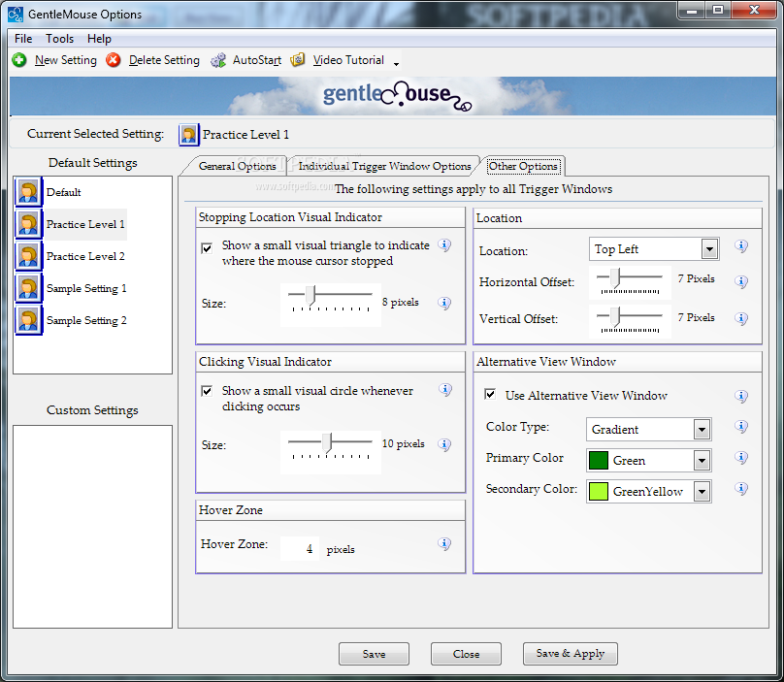Click info icon for Vertical Offset

[x=741, y=318]
